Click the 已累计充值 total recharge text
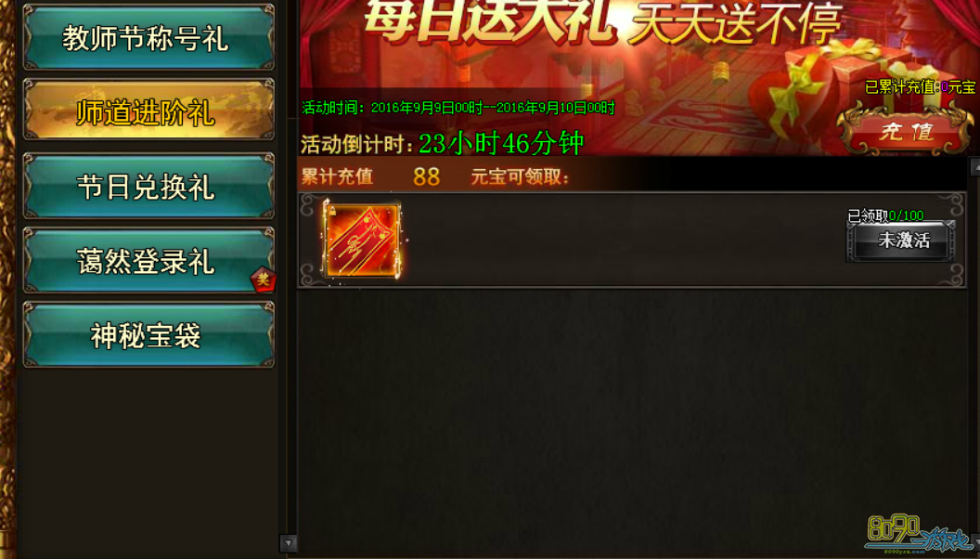The width and height of the screenshot is (980, 559). pos(920,87)
